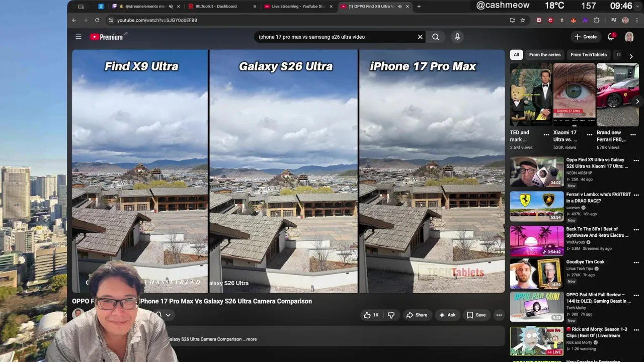644x362 pixels.
Task: Click the browser address bar URL
Action: [157, 20]
